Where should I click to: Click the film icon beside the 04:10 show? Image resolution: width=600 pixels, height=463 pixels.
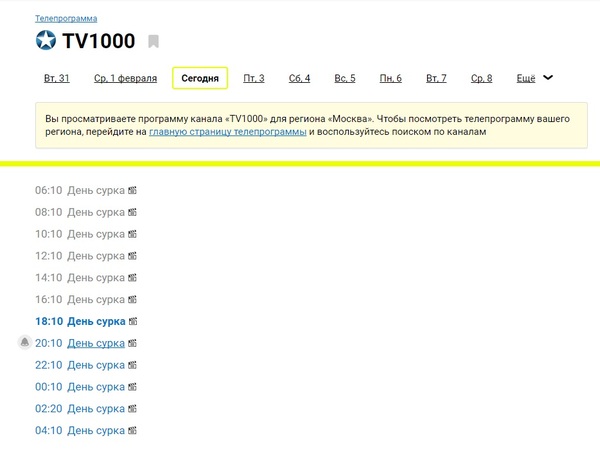[132, 431]
